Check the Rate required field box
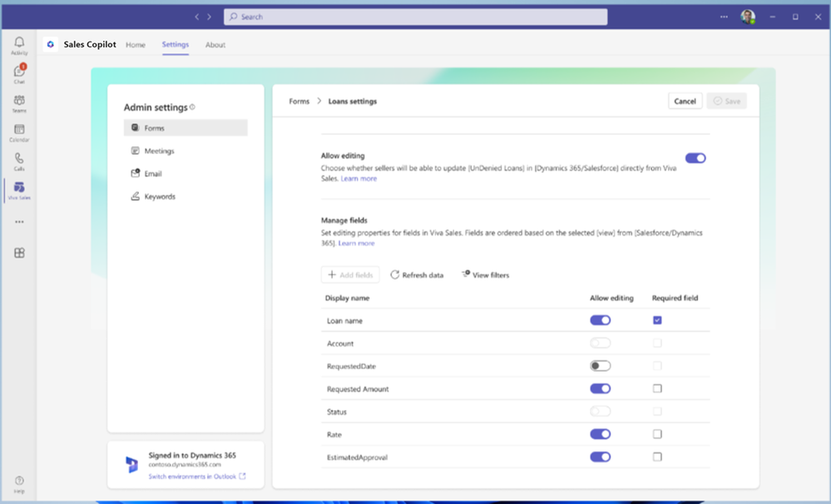831x504 pixels. coord(657,434)
